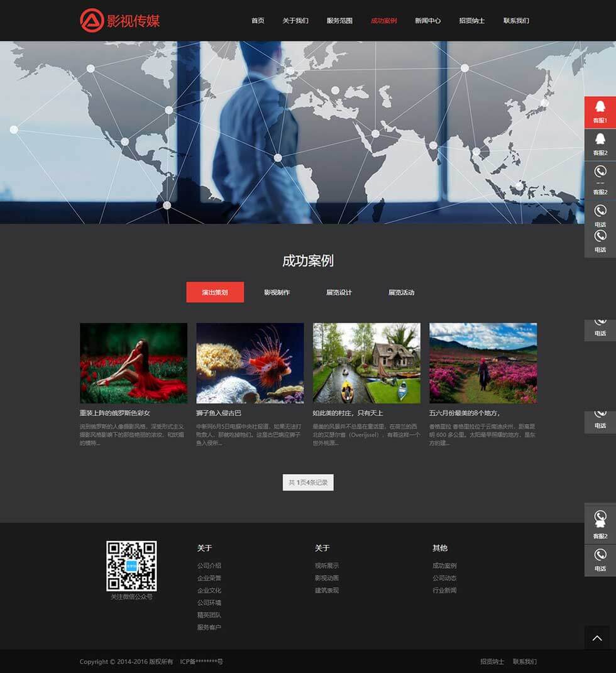
Task: Select the 演出策划 category tab
Action: pyautogui.click(x=215, y=292)
